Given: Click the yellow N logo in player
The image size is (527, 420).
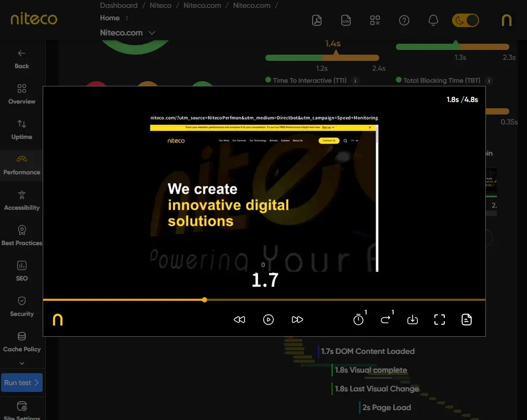Looking at the screenshot, I should pyautogui.click(x=58, y=320).
